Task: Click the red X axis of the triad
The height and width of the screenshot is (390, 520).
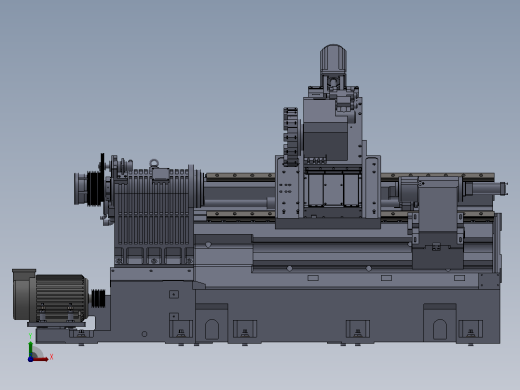Action: [41, 359]
